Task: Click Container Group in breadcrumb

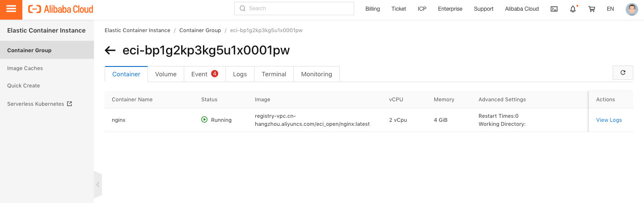Action: [x=200, y=30]
